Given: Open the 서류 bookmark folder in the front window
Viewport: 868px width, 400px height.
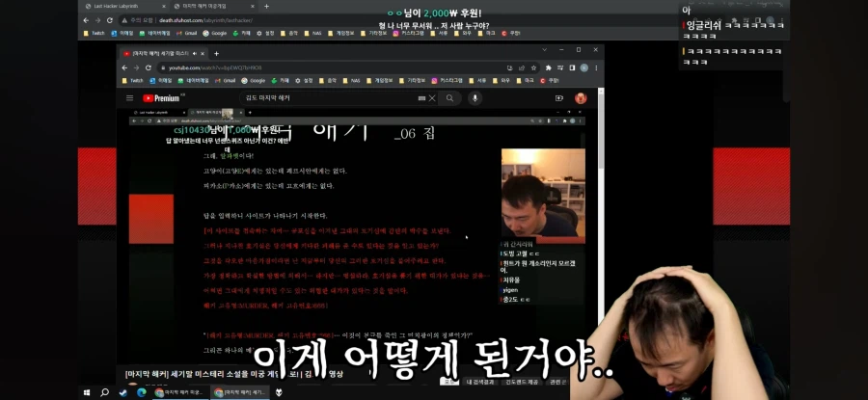Looking at the screenshot, I should click(478, 80).
